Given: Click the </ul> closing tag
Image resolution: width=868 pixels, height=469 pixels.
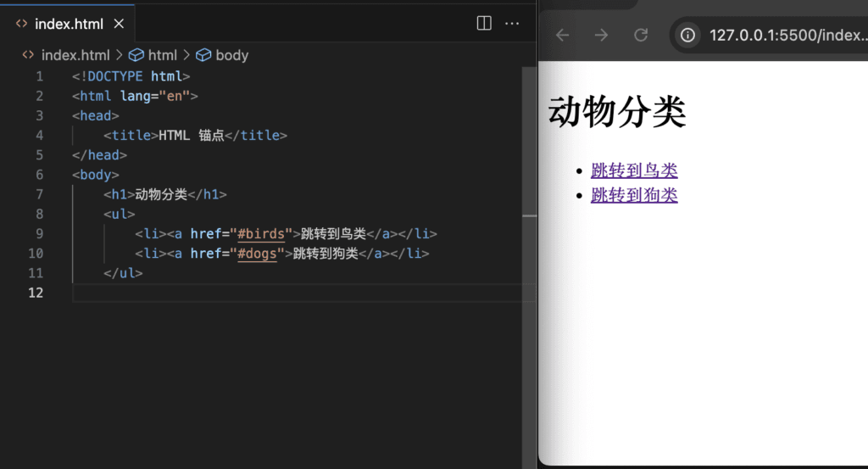Looking at the screenshot, I should coord(123,273).
